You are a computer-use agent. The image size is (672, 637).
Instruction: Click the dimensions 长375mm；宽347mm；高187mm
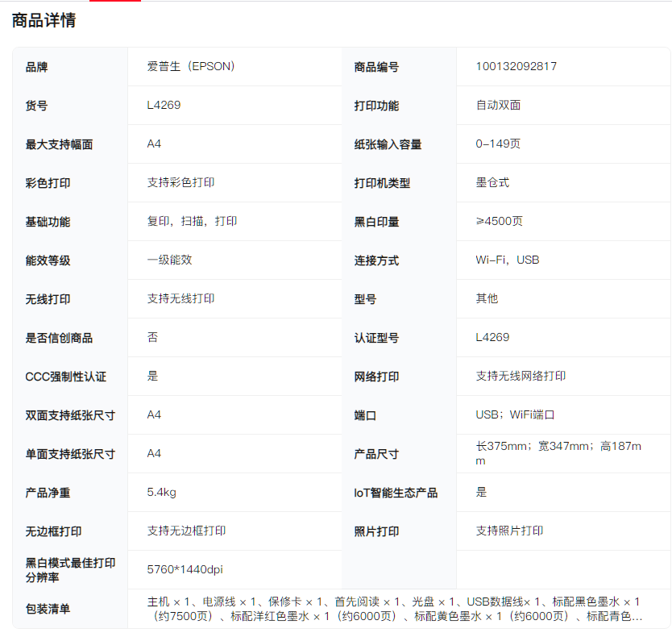tap(558, 453)
